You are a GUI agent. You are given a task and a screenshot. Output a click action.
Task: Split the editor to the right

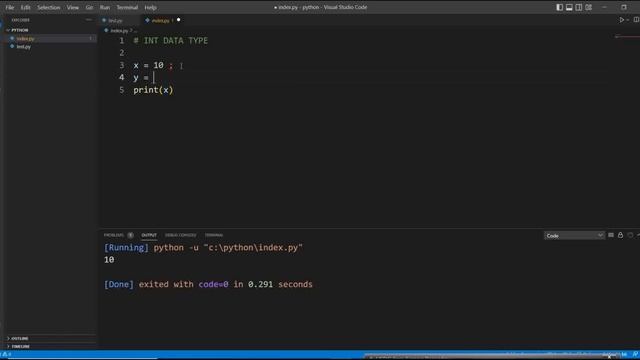coord(636,20)
